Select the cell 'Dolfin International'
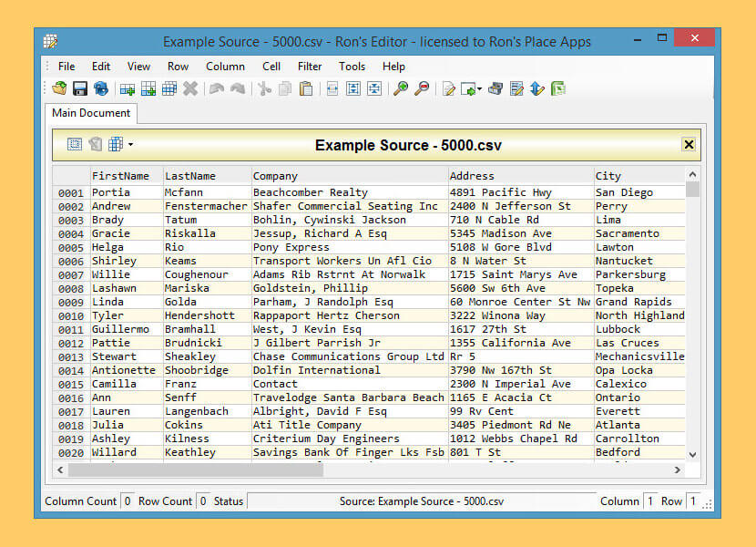This screenshot has width=756, height=547. point(350,370)
